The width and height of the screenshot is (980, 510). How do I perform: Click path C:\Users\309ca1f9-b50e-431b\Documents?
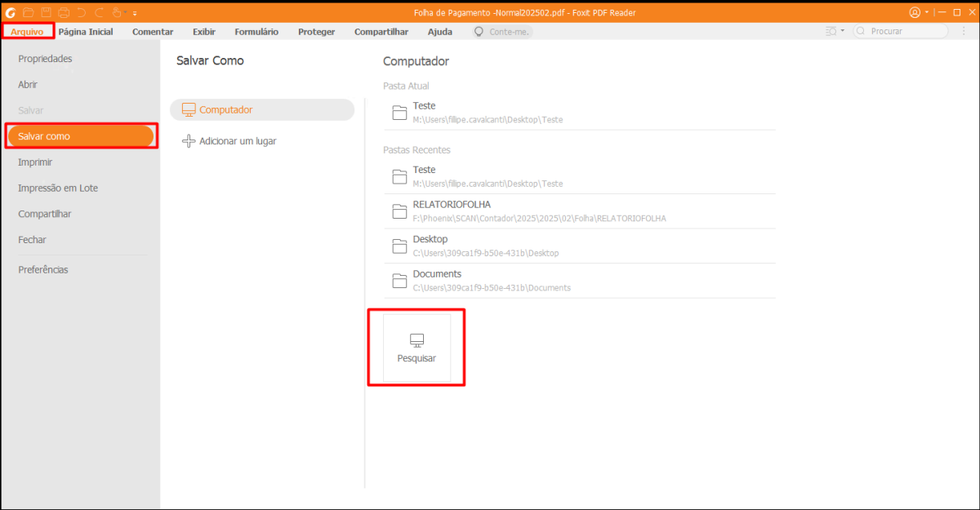[492, 288]
